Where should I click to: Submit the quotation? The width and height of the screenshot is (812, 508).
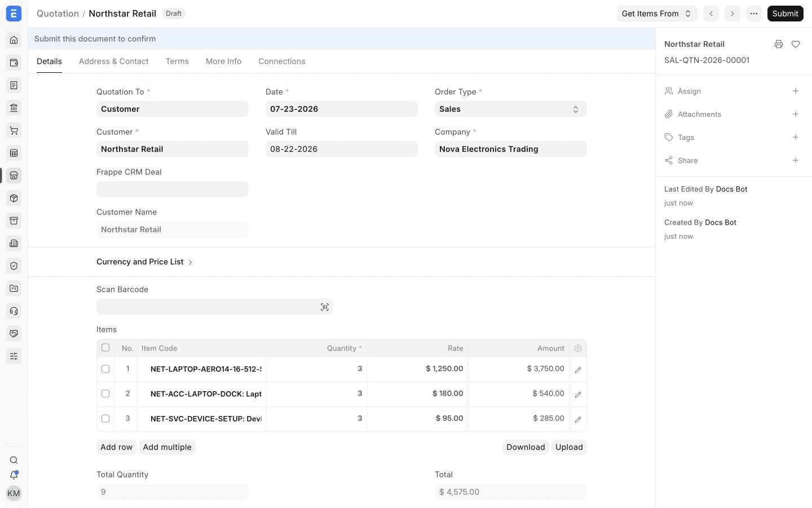pyautogui.click(x=785, y=14)
